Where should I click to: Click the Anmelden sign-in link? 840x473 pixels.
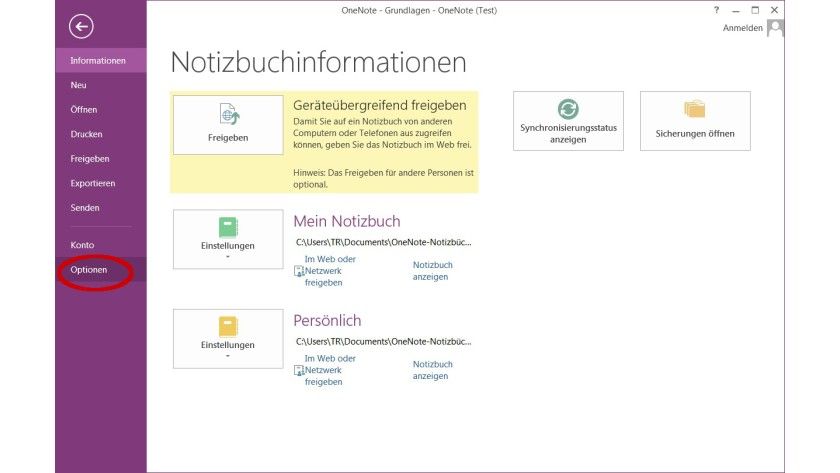point(742,28)
